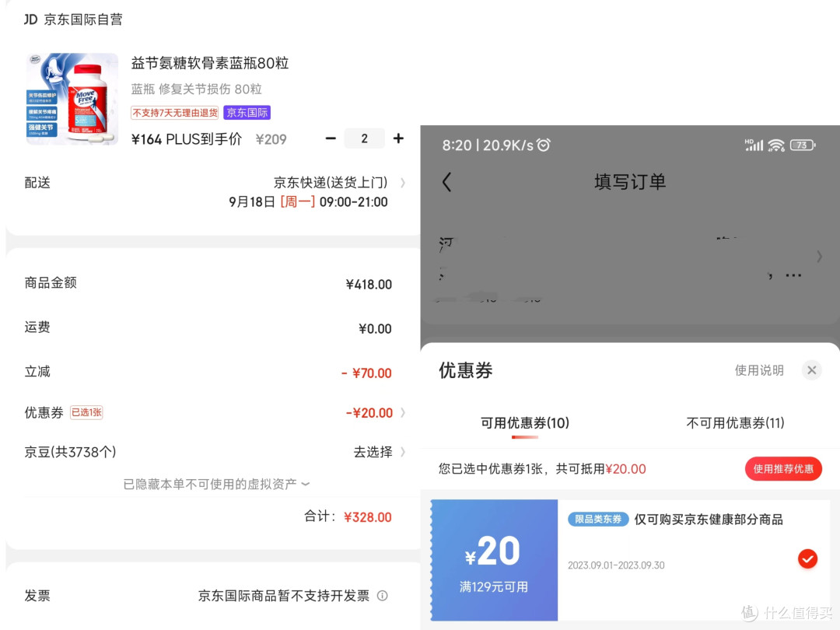Open address details chevron on order page
The width and height of the screenshot is (840, 630).
click(x=819, y=257)
